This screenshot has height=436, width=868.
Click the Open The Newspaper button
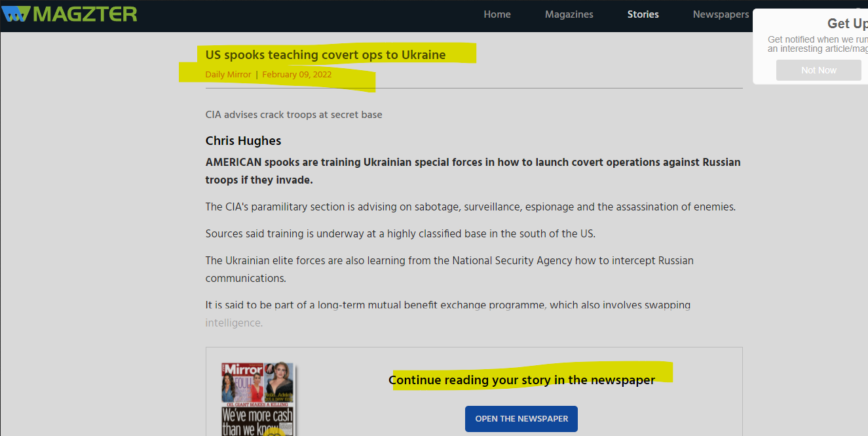(x=521, y=419)
